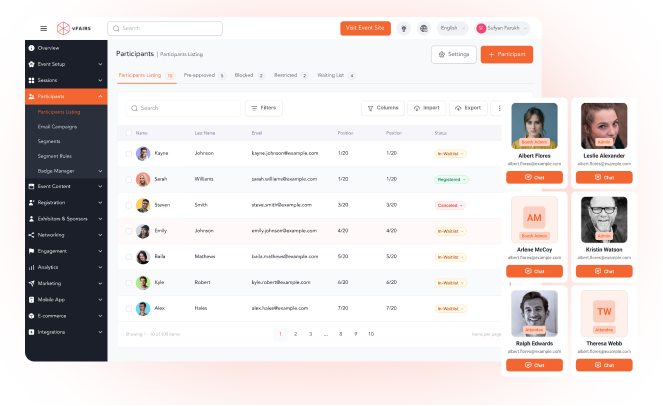Viewport: 663px width, 406px height.
Task: Click the hamburger menu icon
Action: (43, 29)
